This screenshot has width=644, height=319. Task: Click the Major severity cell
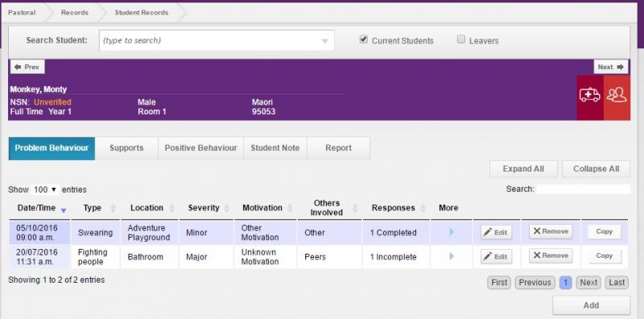pyautogui.click(x=206, y=257)
